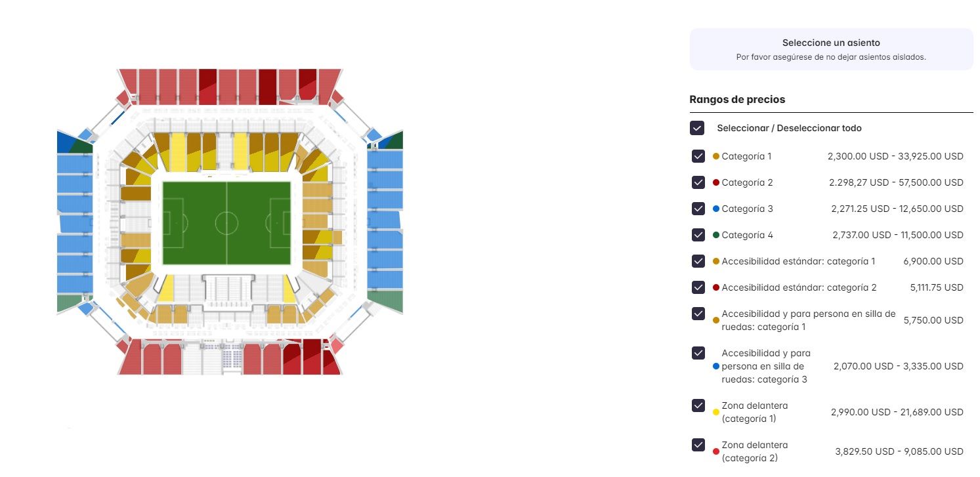Click the gold Categoría 1 color dot
This screenshot has width=980, height=477.
coord(716,156)
